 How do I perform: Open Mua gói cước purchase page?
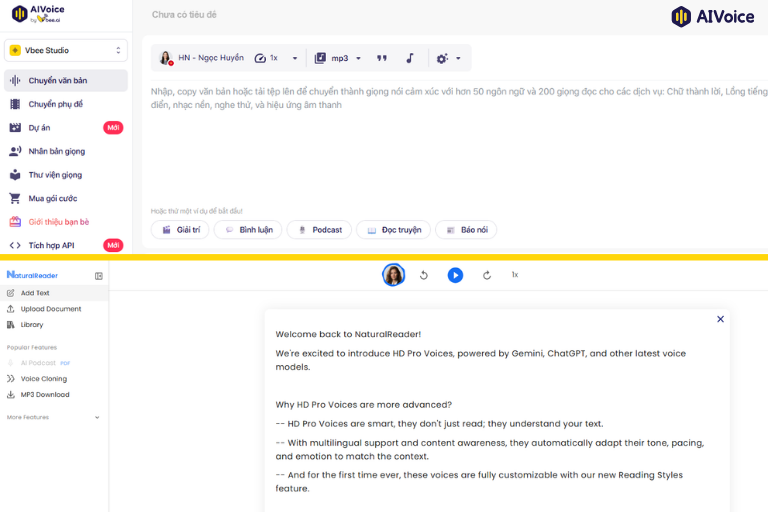(66, 198)
